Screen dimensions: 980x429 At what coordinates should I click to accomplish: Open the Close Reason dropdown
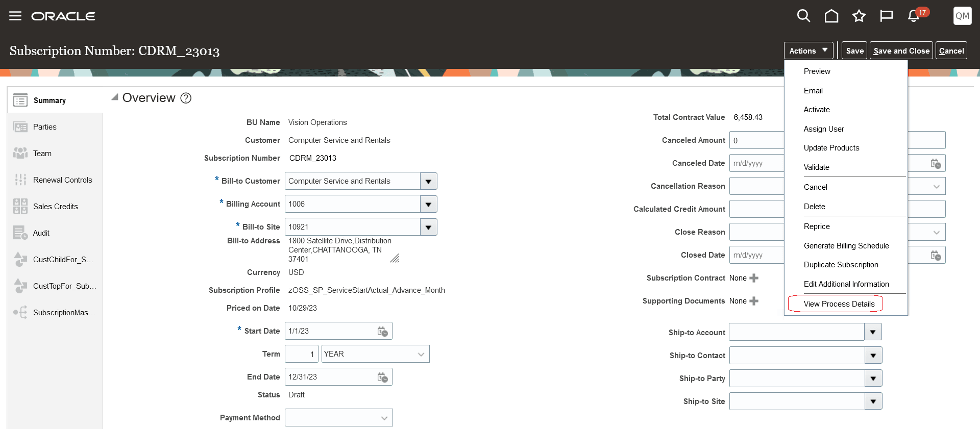pyautogui.click(x=936, y=232)
